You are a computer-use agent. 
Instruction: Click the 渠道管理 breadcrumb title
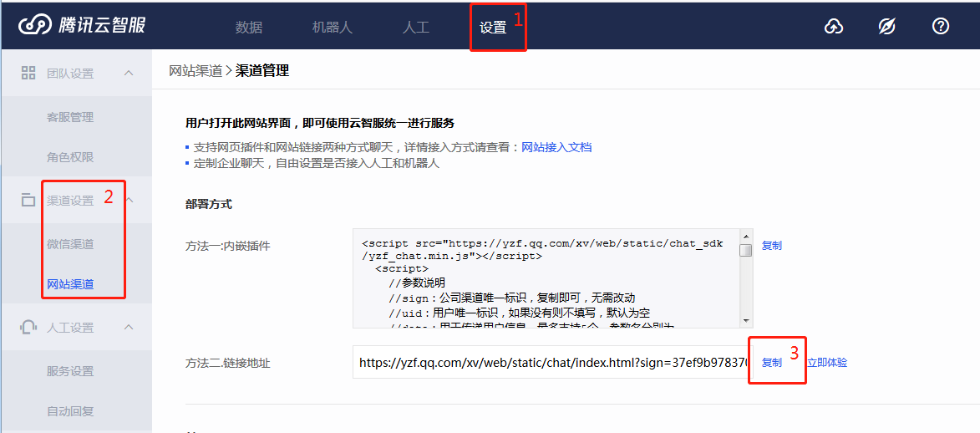point(262,71)
